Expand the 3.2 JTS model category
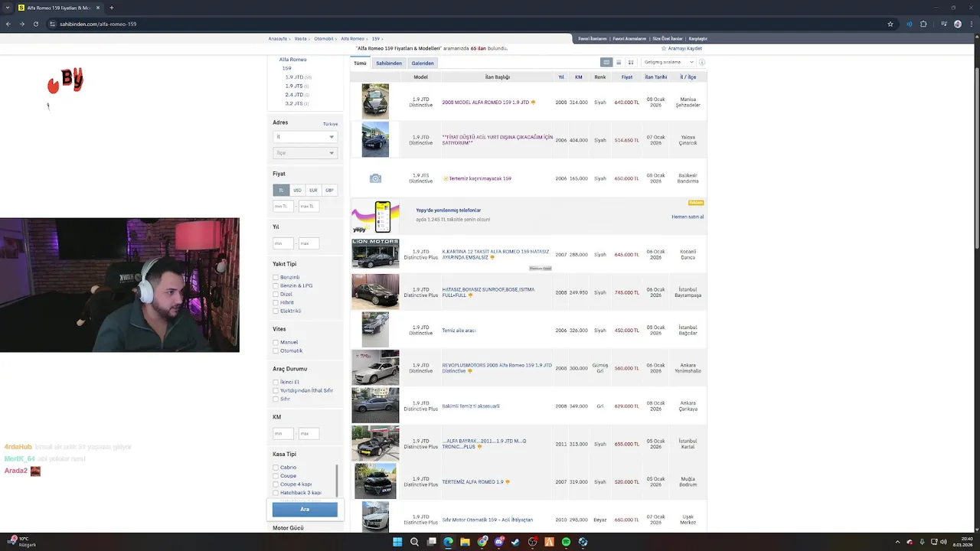Viewport: 980px width, 551px height. pos(294,103)
